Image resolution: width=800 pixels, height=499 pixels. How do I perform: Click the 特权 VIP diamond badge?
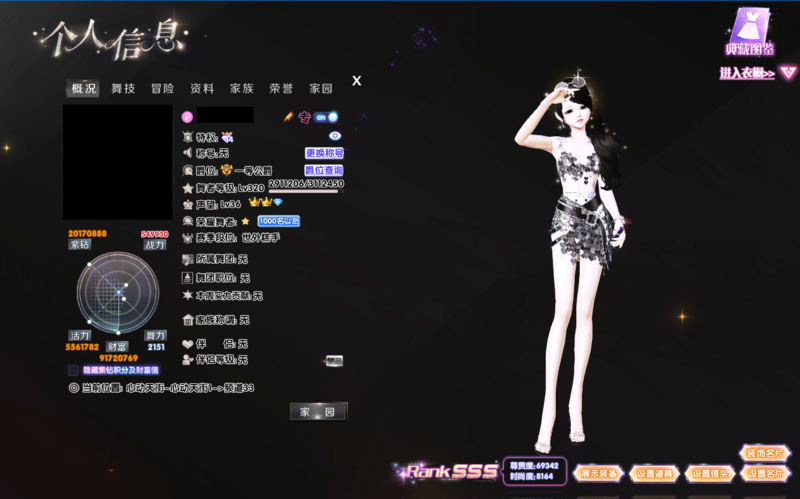[227, 136]
